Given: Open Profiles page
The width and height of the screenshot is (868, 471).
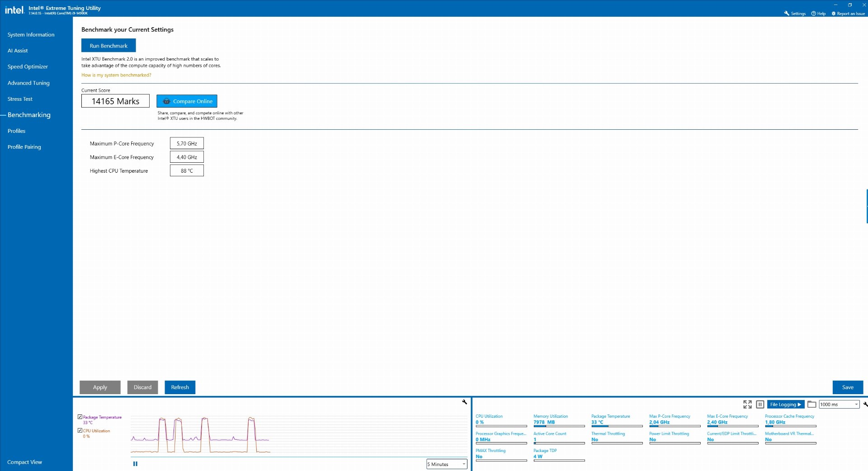Looking at the screenshot, I should click(16, 131).
